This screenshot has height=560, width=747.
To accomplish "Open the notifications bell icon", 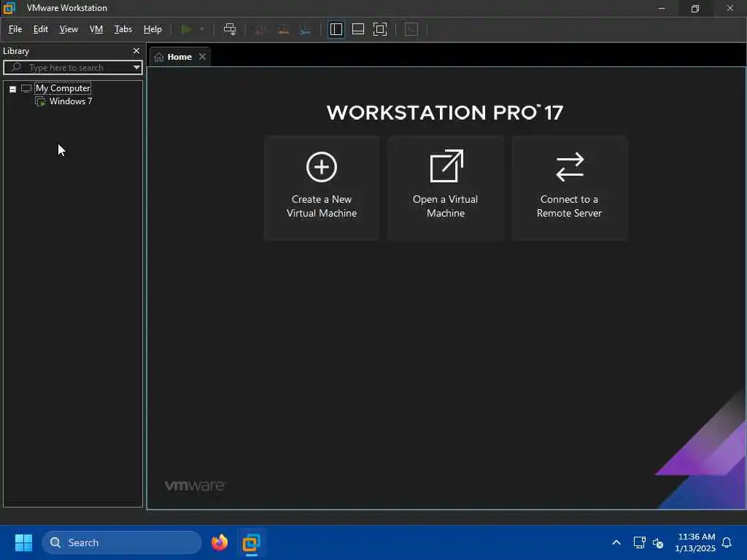I will [727, 542].
